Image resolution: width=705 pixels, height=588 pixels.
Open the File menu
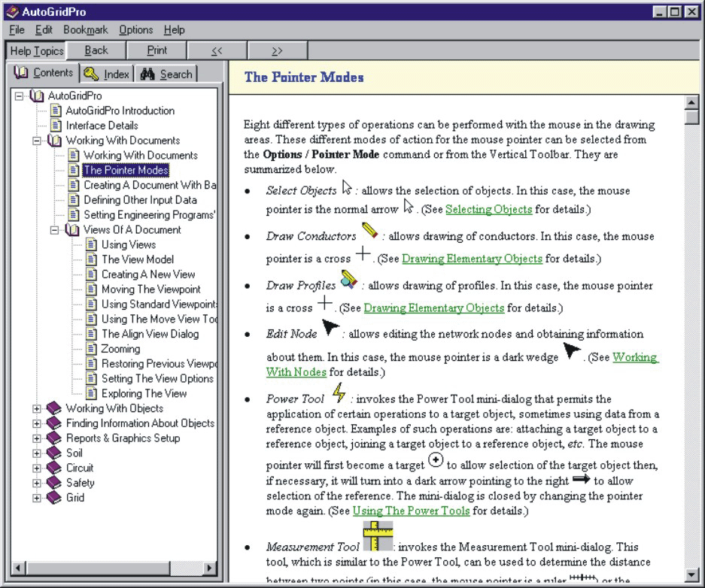pyautogui.click(x=17, y=30)
